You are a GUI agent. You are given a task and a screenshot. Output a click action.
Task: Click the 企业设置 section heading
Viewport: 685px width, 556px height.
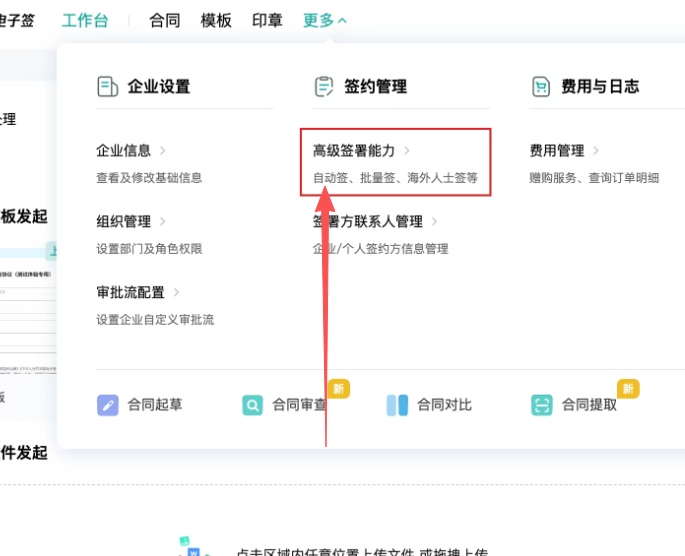pyautogui.click(x=159, y=86)
